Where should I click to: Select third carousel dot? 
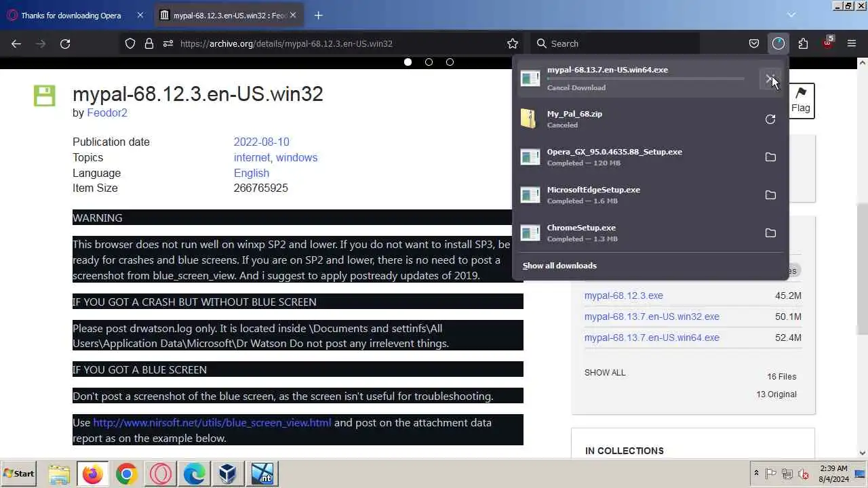450,62
